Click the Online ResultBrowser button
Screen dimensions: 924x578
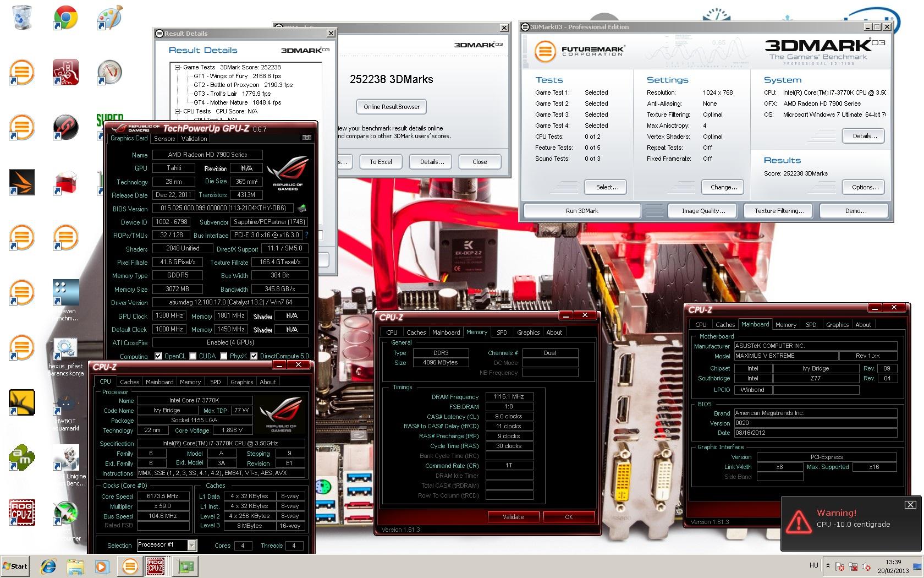[x=392, y=107]
